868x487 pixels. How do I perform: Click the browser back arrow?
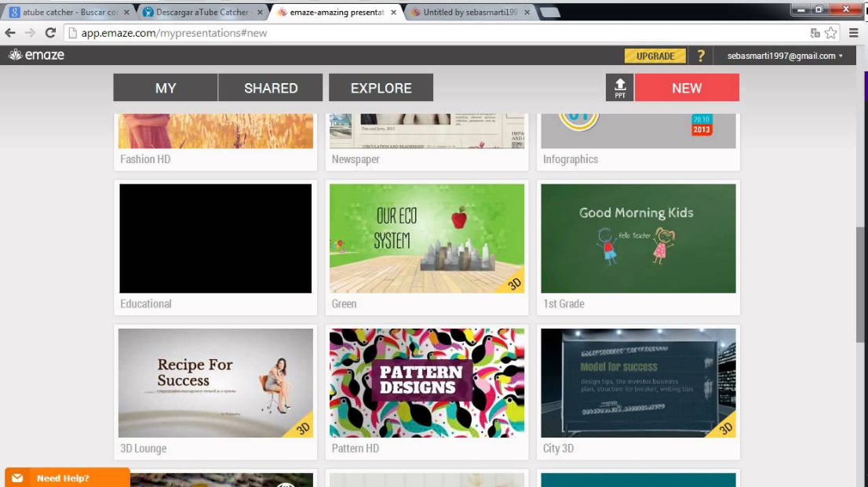10,33
